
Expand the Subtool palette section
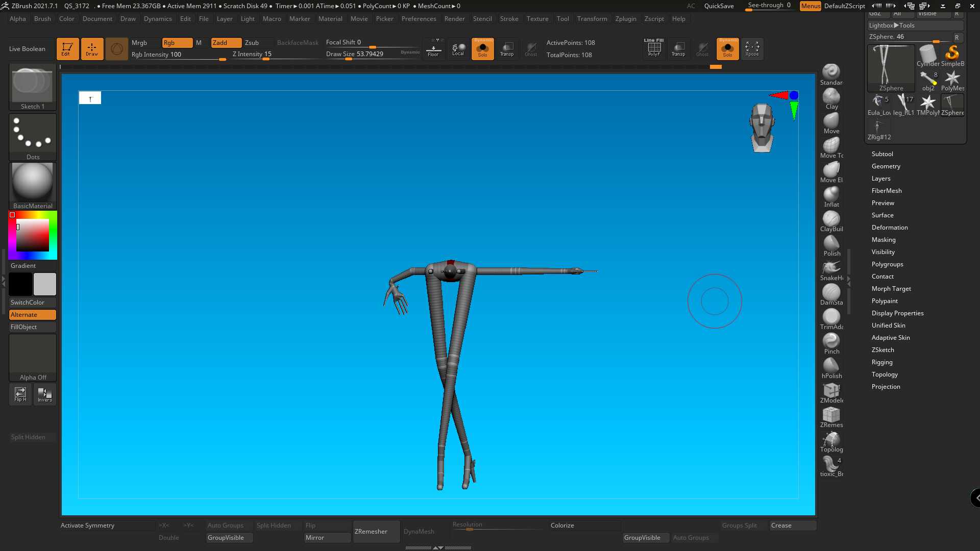[882, 154]
